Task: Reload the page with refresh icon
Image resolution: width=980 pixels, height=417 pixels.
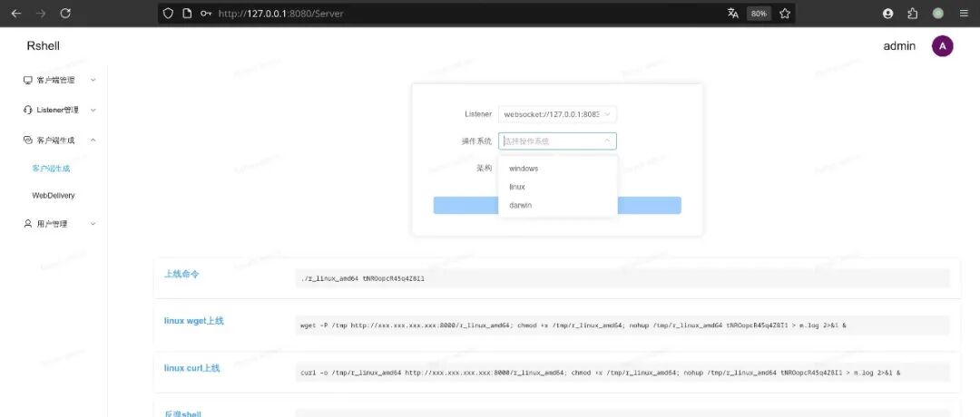Action: [x=65, y=13]
